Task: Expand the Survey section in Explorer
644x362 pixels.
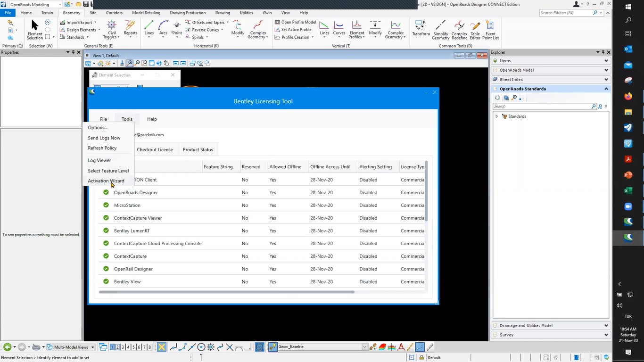Action: (551, 335)
